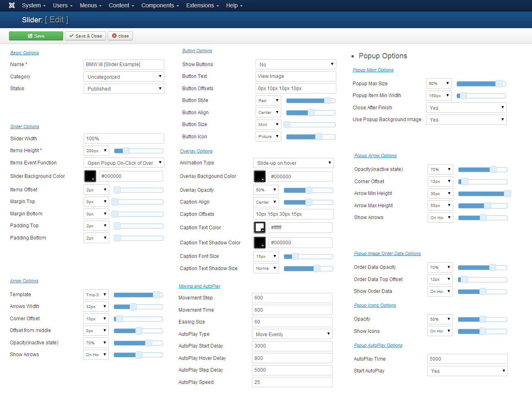
Task: Open the Start AutoPlay dropdown
Action: click(467, 371)
